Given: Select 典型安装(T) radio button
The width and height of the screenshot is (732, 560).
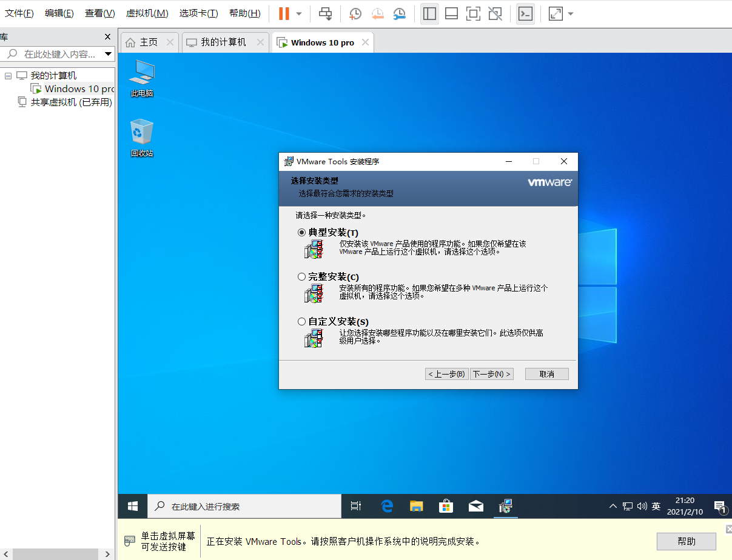Looking at the screenshot, I should click(x=301, y=233).
